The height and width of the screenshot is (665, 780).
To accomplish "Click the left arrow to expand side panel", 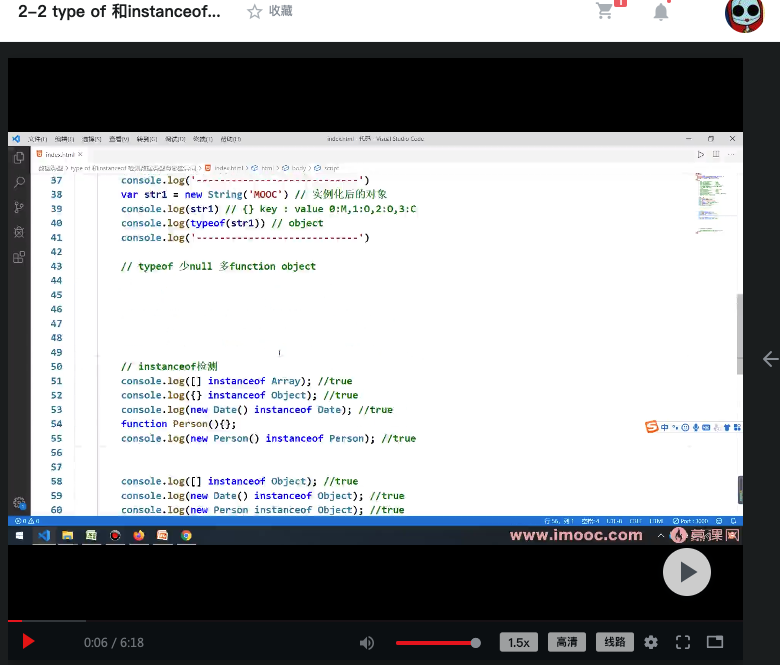I will [x=770, y=359].
